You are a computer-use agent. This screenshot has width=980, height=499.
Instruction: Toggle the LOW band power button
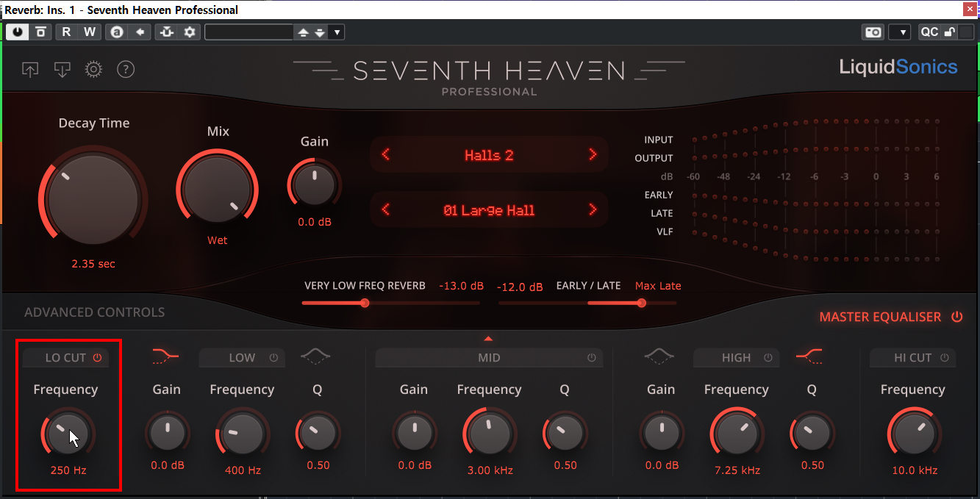click(273, 358)
